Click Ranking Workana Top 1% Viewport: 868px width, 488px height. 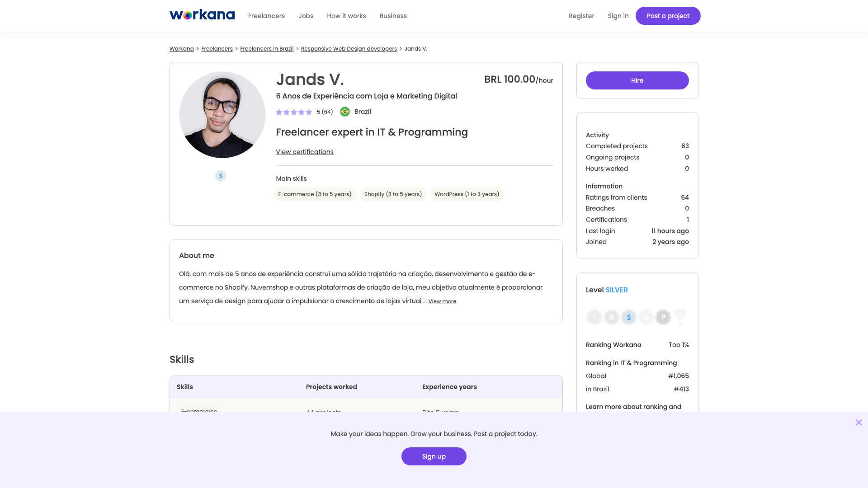tap(637, 345)
